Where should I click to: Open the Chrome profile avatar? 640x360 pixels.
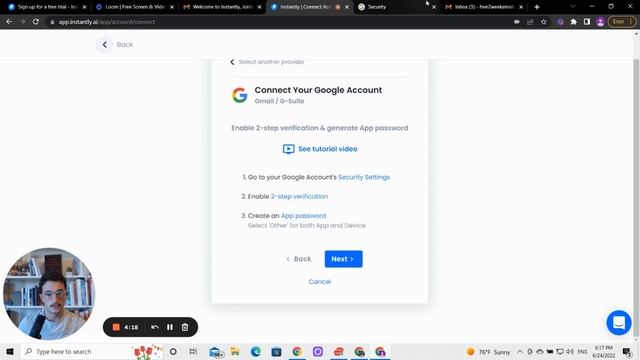click(x=600, y=22)
